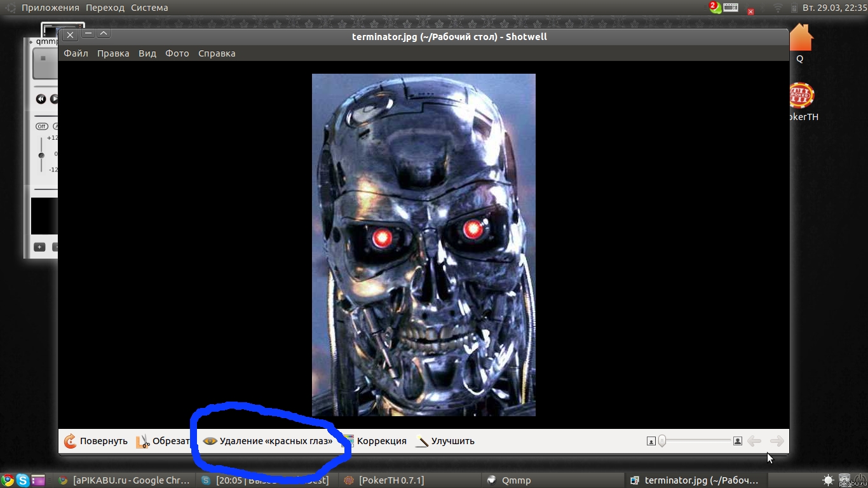The height and width of the screenshot is (488, 868).
Task: Open the Файл menu
Action: tap(76, 53)
